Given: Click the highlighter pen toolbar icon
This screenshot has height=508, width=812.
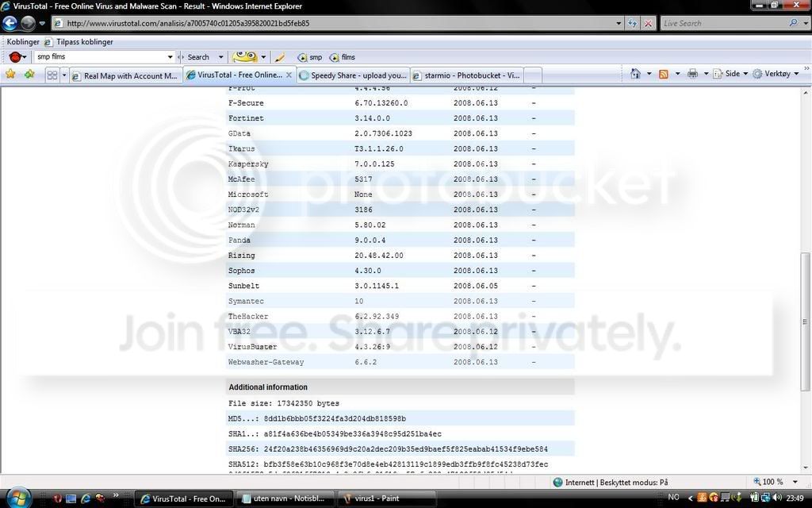Looking at the screenshot, I should (280, 57).
